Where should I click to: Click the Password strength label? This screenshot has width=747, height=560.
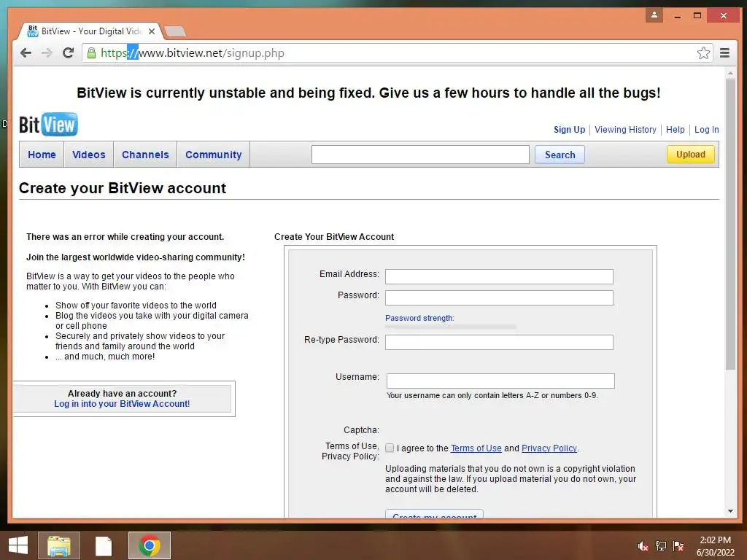tap(419, 318)
